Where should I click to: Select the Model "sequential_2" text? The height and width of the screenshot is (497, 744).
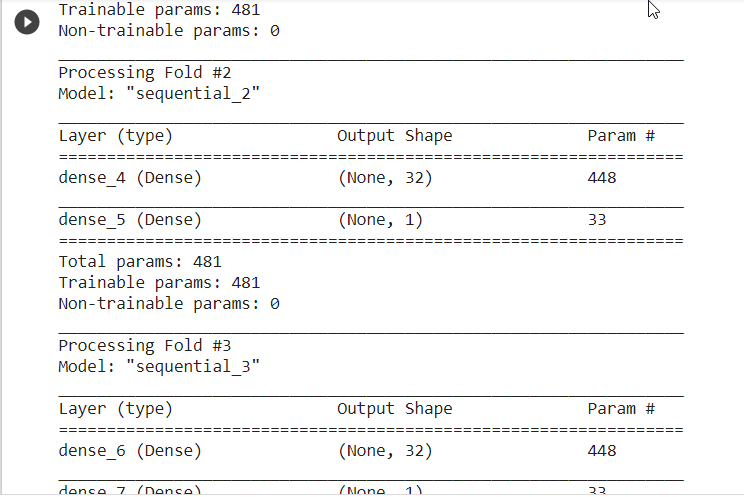(x=159, y=94)
